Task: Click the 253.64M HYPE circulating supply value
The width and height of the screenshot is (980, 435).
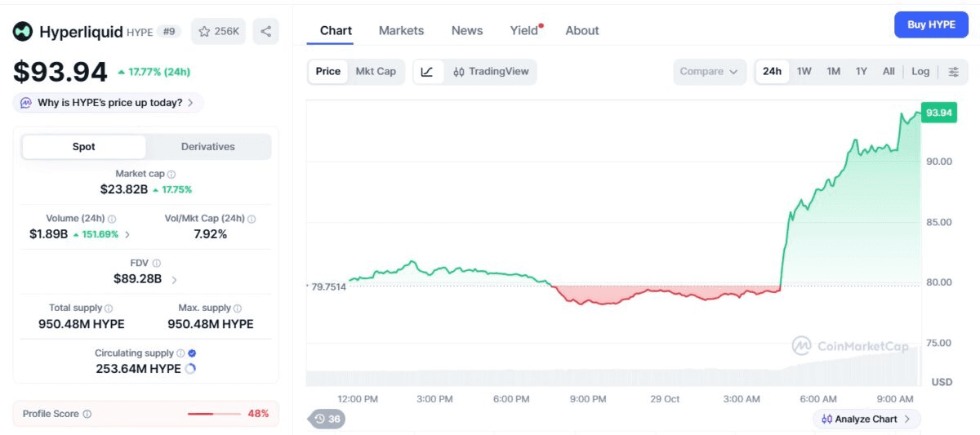Action: click(x=138, y=369)
